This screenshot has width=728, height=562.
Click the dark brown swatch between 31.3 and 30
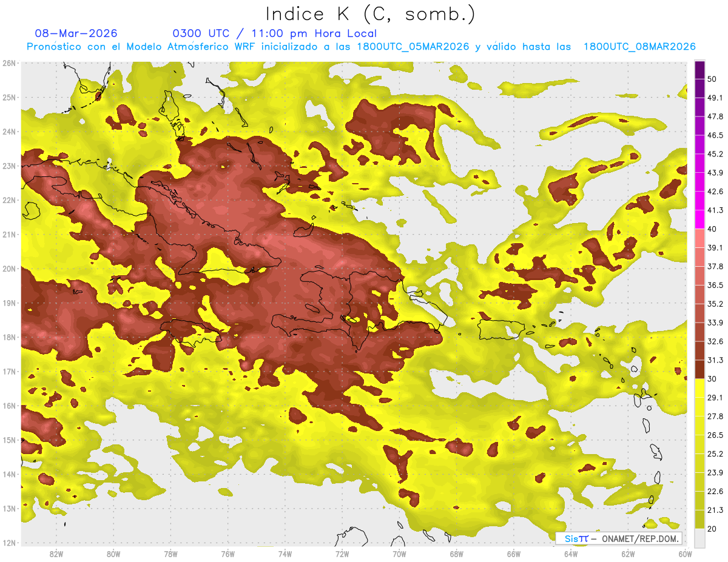[699, 369]
